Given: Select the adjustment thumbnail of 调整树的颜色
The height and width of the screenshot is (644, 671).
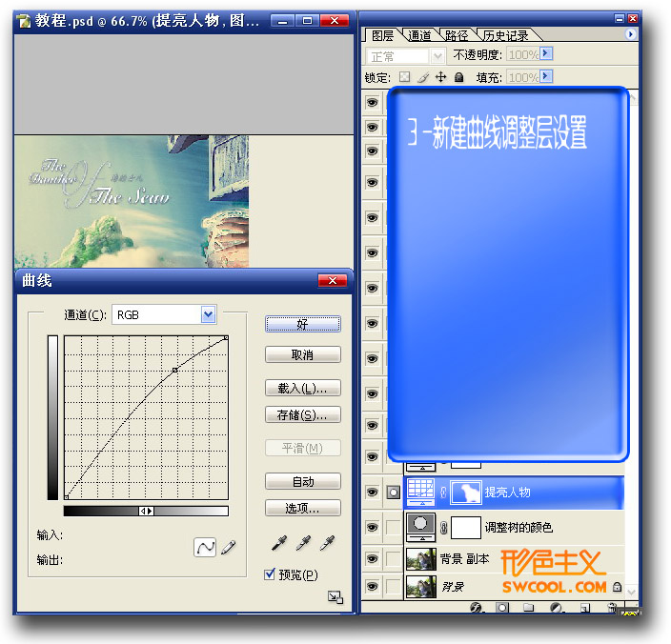Looking at the screenshot, I should click(x=420, y=527).
